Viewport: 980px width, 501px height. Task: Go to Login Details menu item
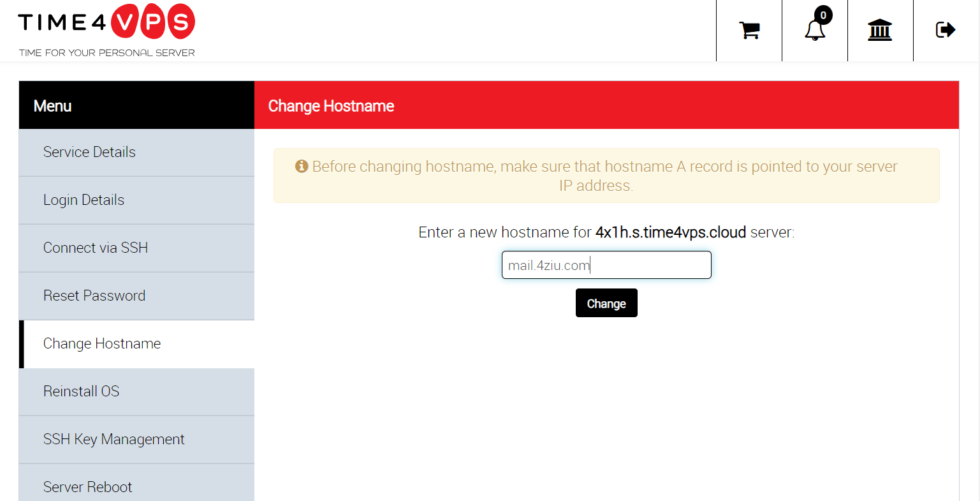pyautogui.click(x=84, y=200)
